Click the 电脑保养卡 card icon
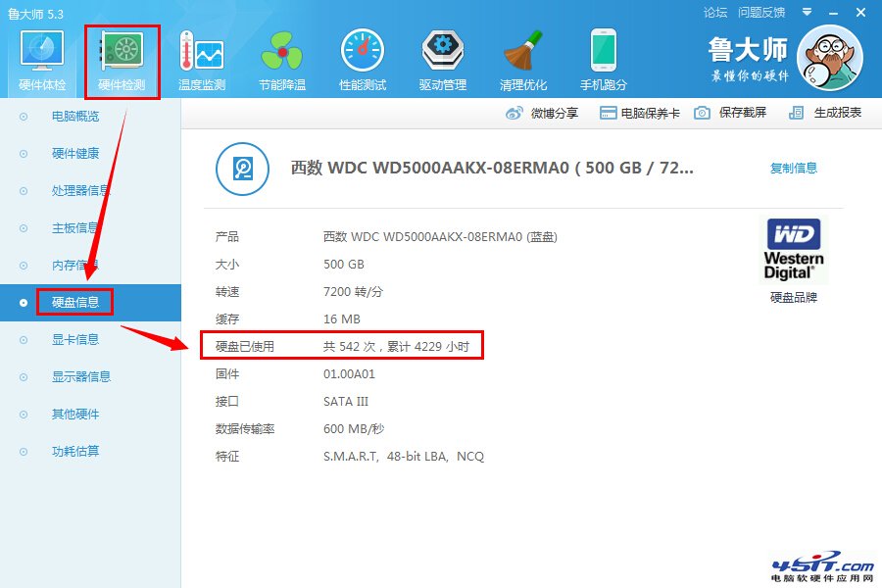 pyautogui.click(x=608, y=113)
